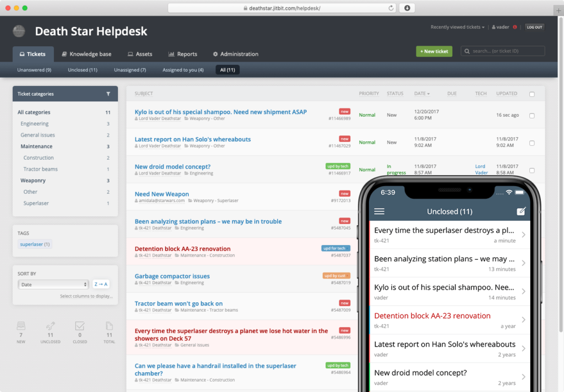Click the New tickets inbox icon at bottom
Screen dimensions: 564x392
(x=20, y=328)
